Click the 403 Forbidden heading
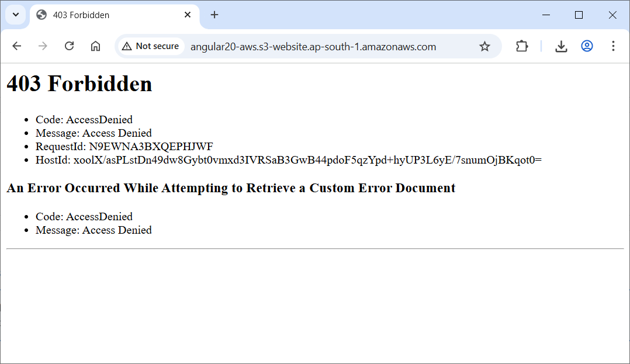 79,84
